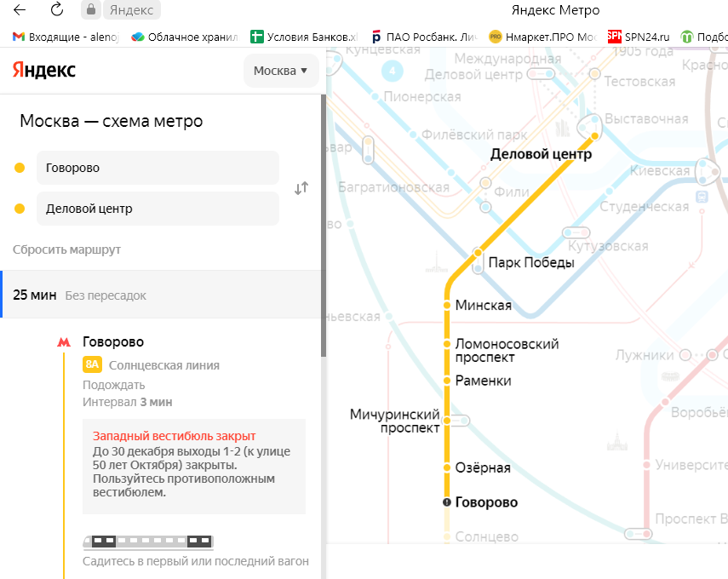The width and height of the screenshot is (728, 579).
Task: Click the red metro M icon
Action: click(x=64, y=342)
